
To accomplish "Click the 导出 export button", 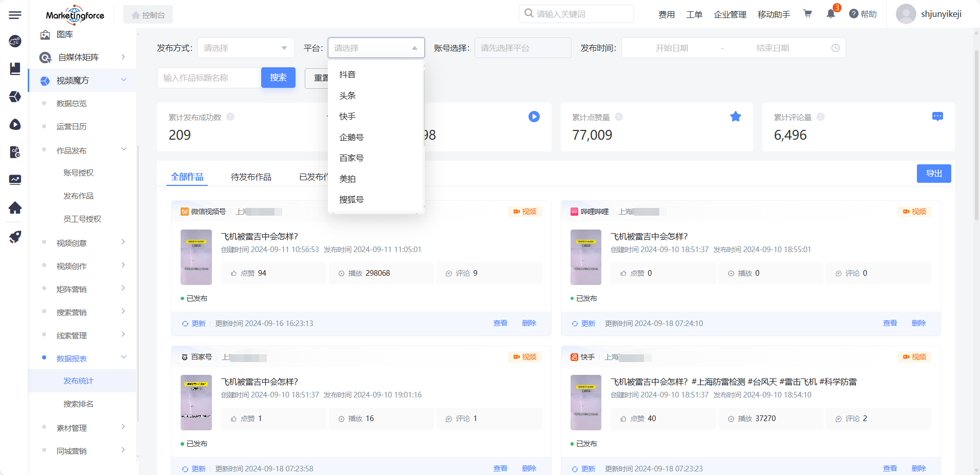I will pyautogui.click(x=933, y=174).
